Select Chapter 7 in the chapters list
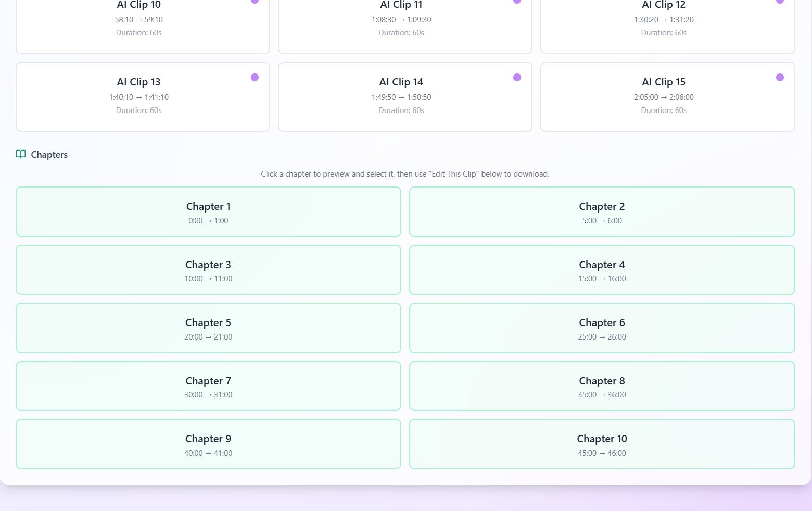 click(x=208, y=386)
